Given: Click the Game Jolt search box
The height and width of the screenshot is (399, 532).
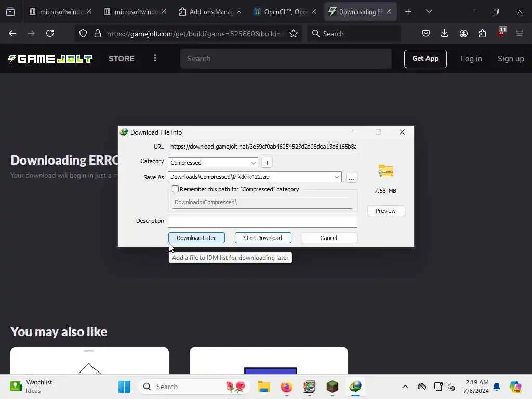Looking at the screenshot, I should point(286,59).
